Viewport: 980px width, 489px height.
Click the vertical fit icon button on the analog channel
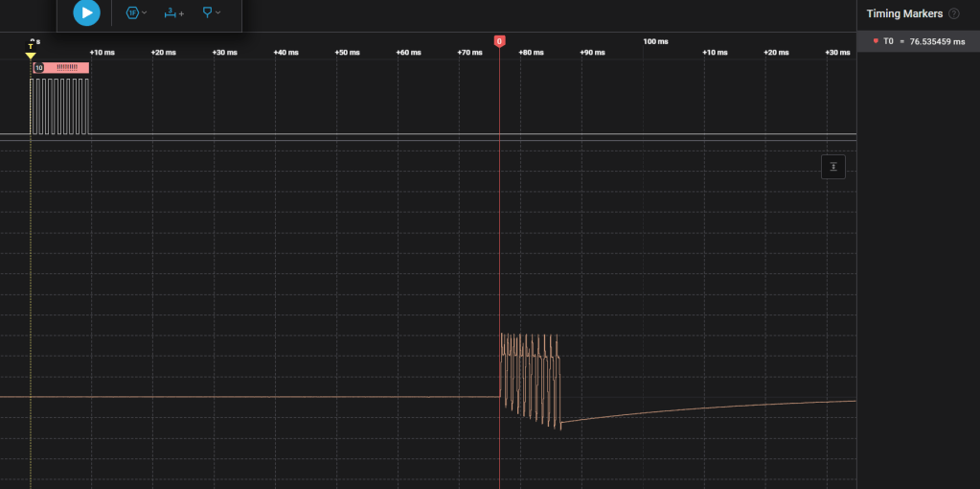coord(833,167)
